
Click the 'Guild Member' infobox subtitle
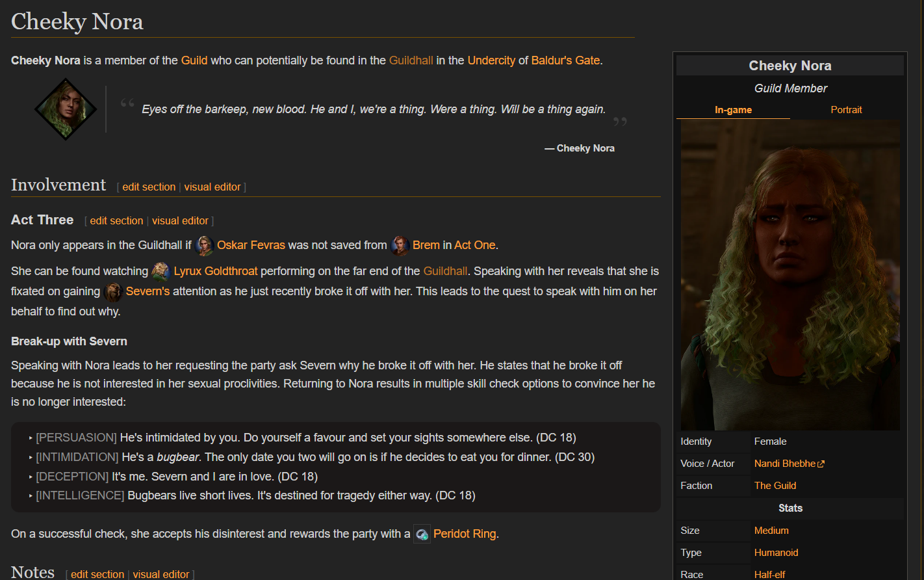click(x=791, y=88)
